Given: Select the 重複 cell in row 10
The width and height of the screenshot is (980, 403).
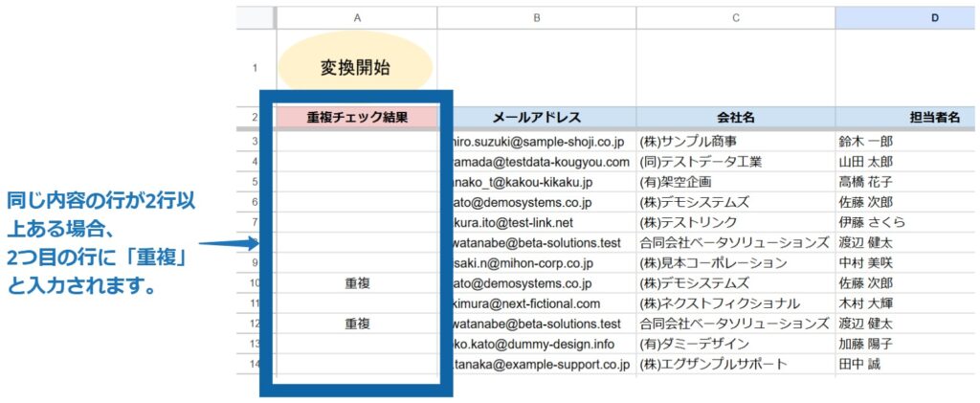Looking at the screenshot, I should tap(357, 283).
